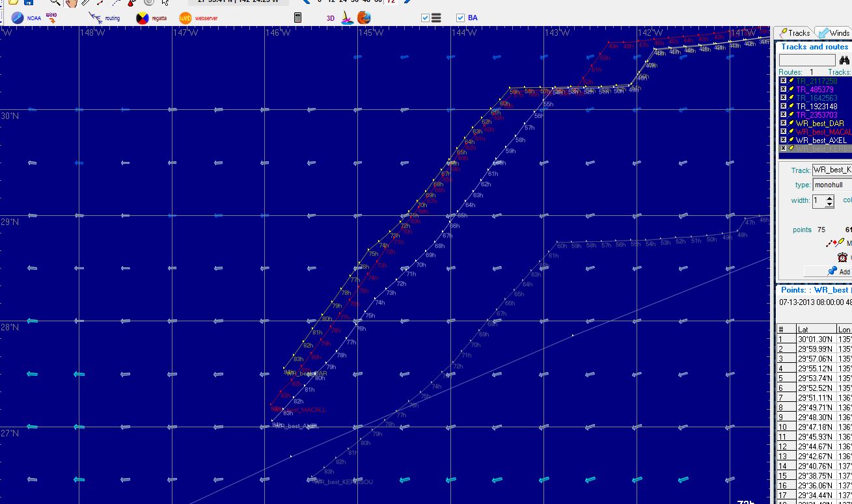This screenshot has height=504, width=852.
Task: Click the binoculars search icon
Action: tap(844, 60)
